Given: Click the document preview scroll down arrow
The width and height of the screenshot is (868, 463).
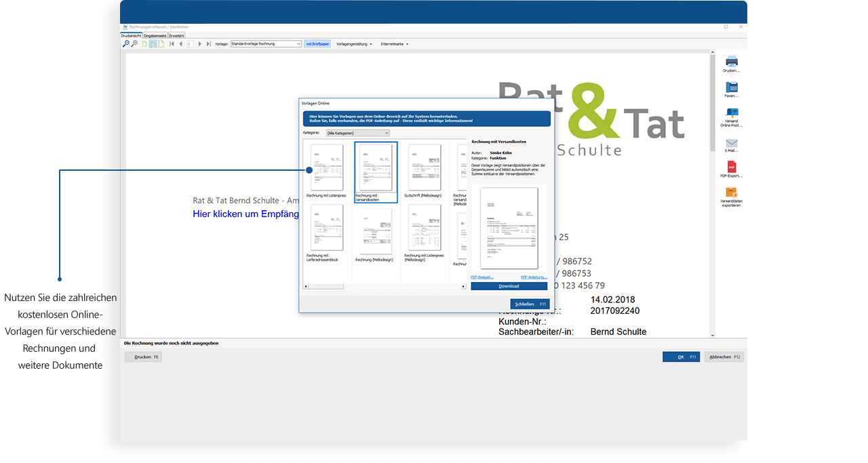Looking at the screenshot, I should tap(712, 335).
